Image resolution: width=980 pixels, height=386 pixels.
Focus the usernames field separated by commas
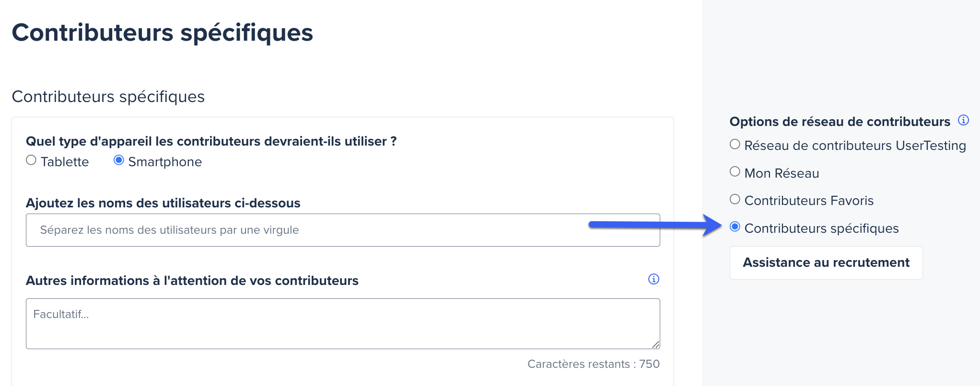[343, 230]
